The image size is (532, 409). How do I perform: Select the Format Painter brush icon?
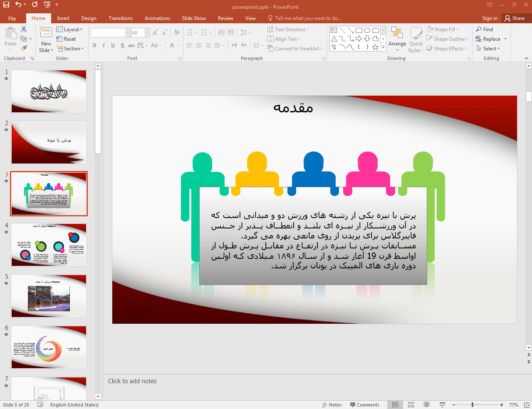click(24, 48)
